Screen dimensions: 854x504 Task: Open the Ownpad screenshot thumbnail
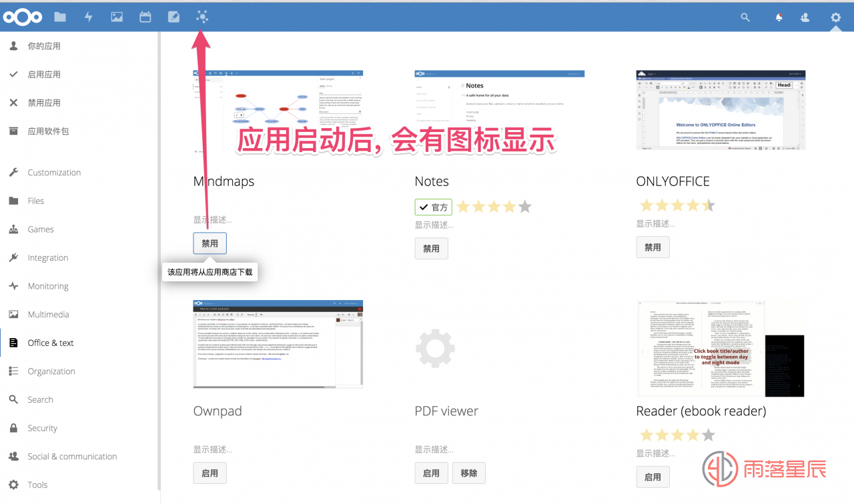[x=278, y=343]
